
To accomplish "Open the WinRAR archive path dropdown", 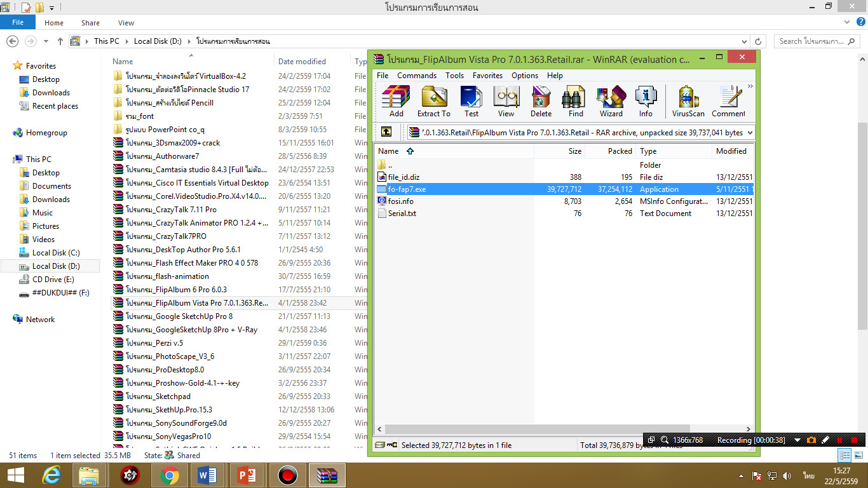I will coord(750,133).
